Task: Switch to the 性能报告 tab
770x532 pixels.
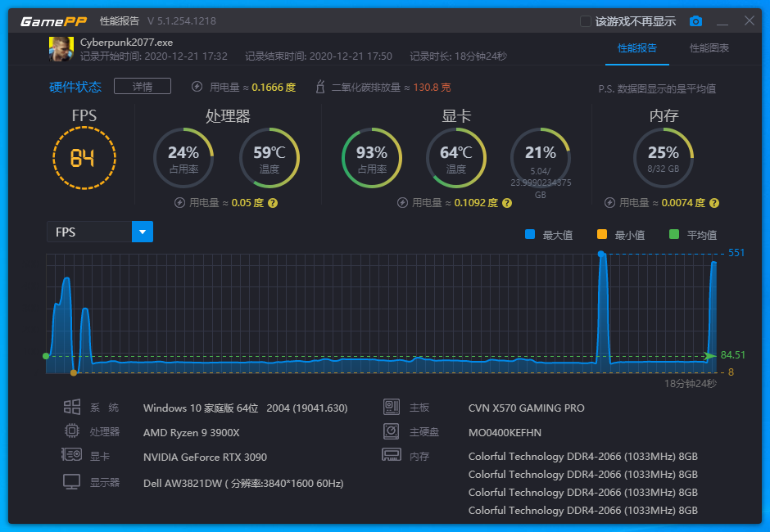Action: [x=637, y=48]
